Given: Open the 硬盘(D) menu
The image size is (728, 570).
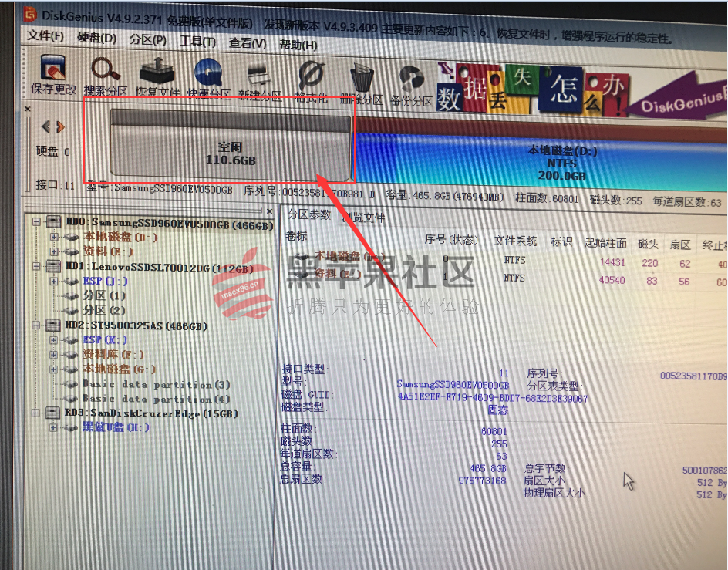Looking at the screenshot, I should (96, 38).
